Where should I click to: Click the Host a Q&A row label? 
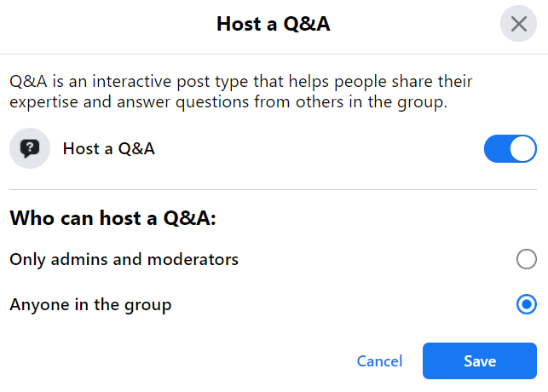coord(108,149)
